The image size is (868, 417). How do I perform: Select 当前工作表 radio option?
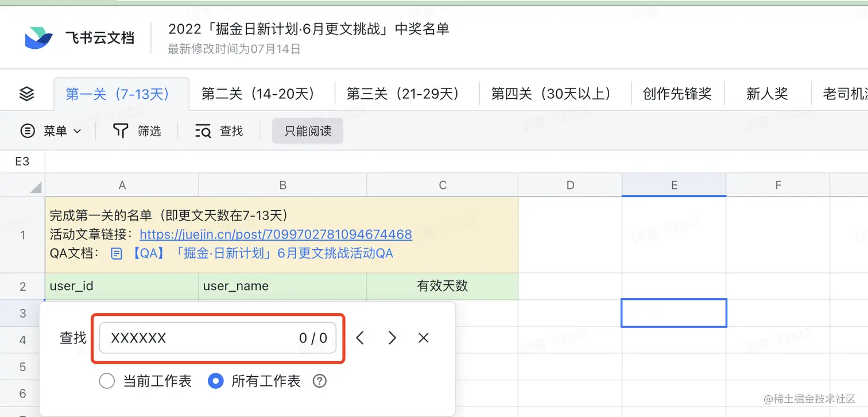[107, 381]
